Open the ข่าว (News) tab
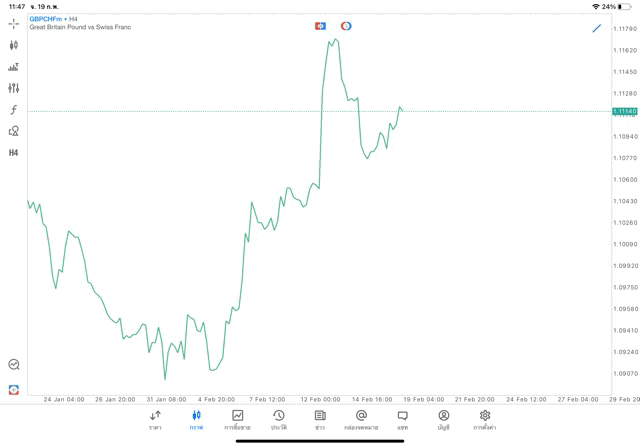This screenshot has height=447, width=640. point(320,420)
